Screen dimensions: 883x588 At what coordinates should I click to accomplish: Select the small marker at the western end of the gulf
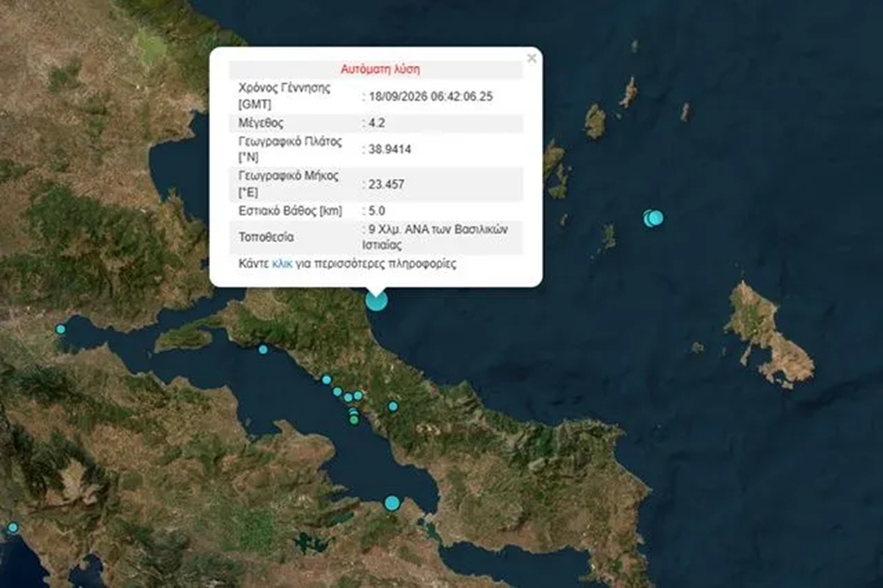point(60,329)
